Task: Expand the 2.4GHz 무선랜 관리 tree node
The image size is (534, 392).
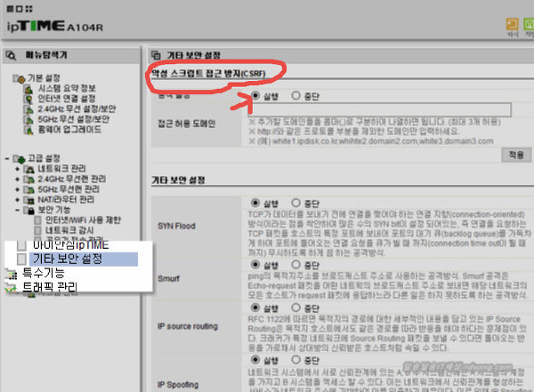Action: pyautogui.click(x=17, y=179)
